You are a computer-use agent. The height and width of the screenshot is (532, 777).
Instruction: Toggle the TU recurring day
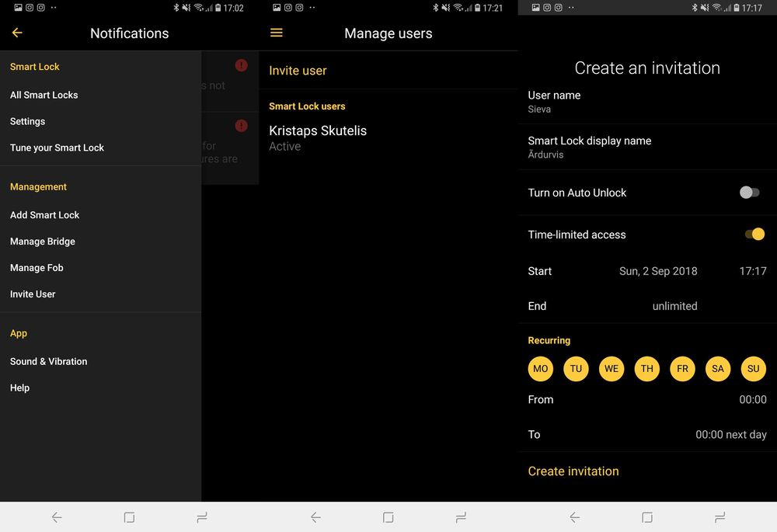pos(576,369)
